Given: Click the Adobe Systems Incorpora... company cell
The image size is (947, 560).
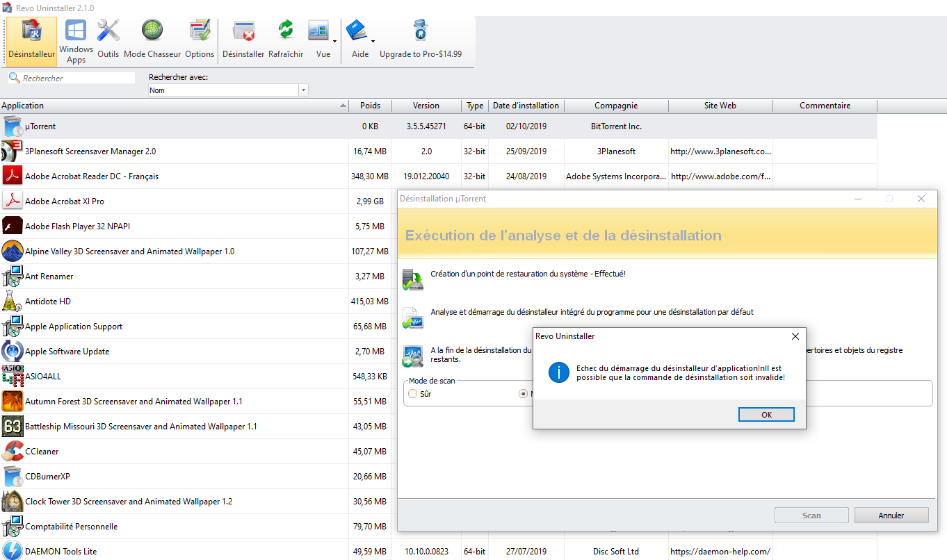Looking at the screenshot, I should pyautogui.click(x=616, y=176).
